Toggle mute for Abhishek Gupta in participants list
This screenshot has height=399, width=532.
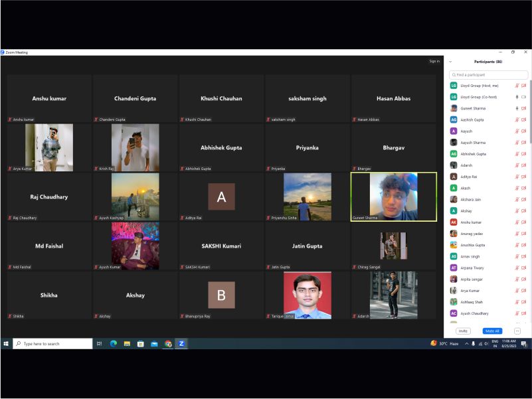pos(517,154)
